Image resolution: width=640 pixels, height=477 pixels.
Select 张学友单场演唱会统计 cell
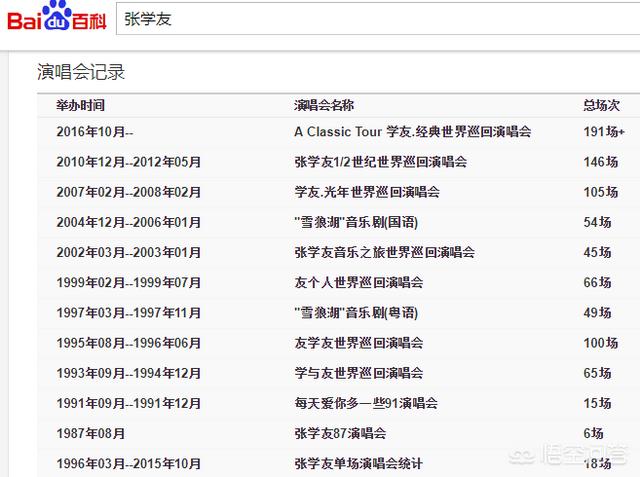point(358,464)
